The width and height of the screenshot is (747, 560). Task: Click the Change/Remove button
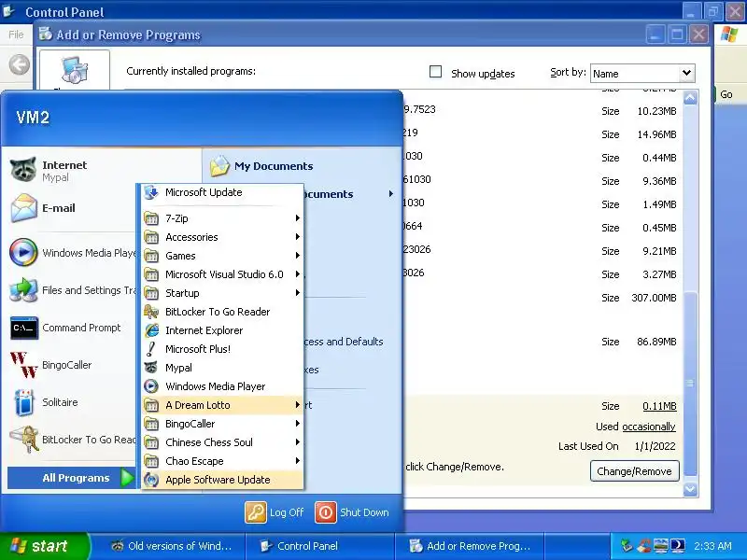point(635,471)
